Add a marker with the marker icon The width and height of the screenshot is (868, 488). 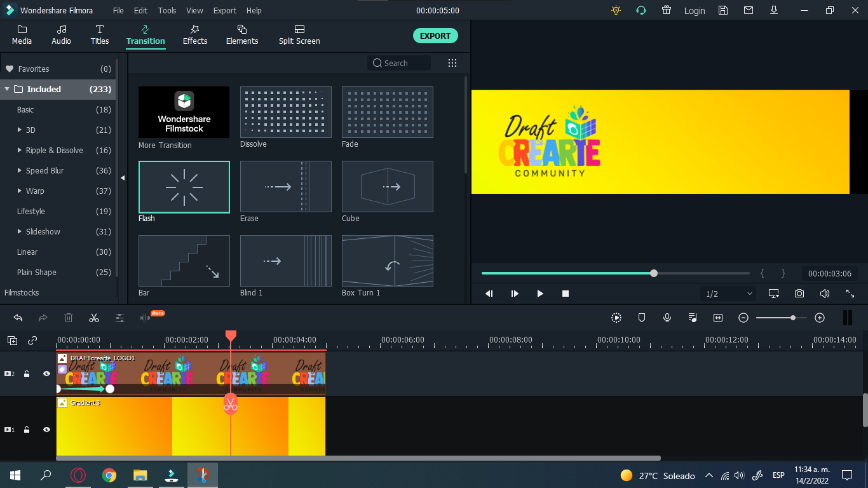[642, 318]
